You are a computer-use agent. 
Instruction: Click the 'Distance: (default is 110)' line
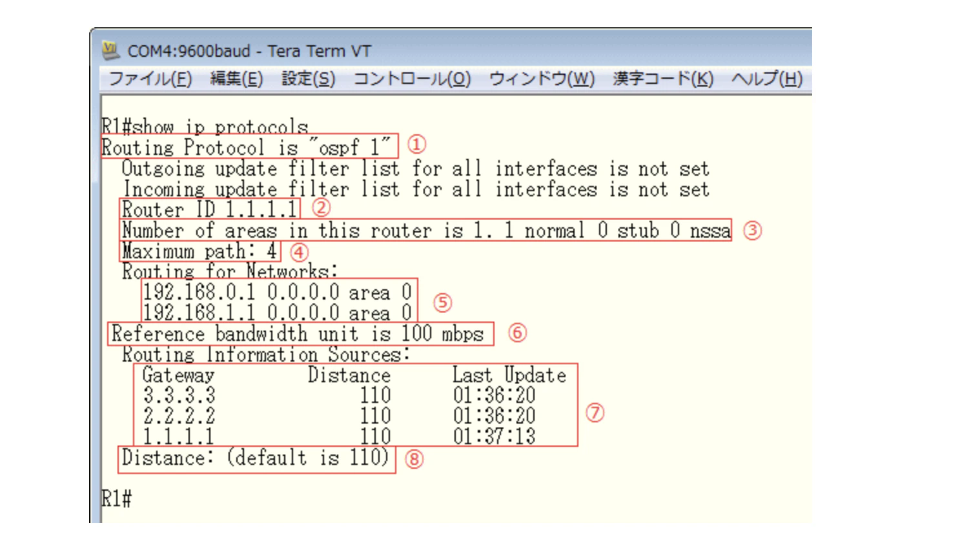(255, 458)
